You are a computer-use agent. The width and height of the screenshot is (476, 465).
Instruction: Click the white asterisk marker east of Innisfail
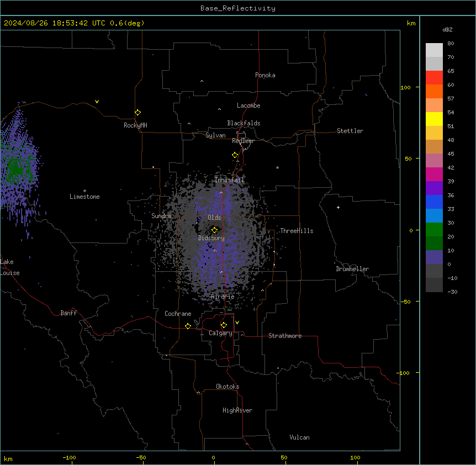277,167
